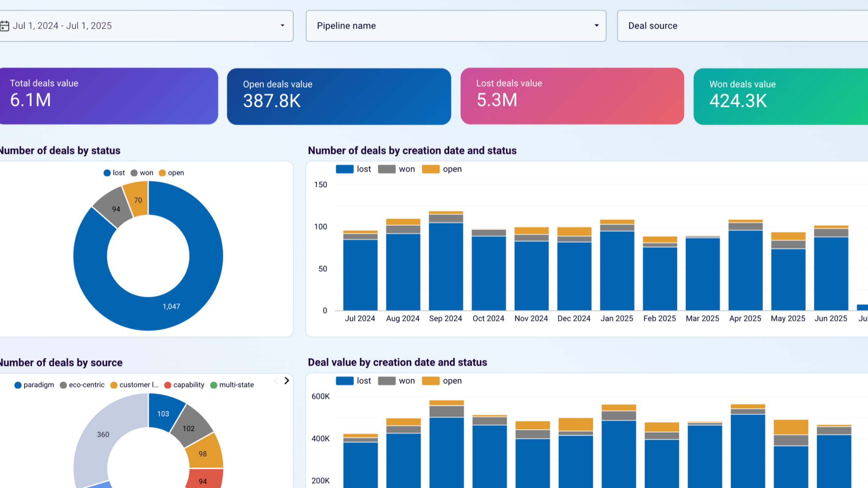The width and height of the screenshot is (868, 488).
Task: Click the Apr 2025 bar in deals count chart
Action: [x=745, y=265]
